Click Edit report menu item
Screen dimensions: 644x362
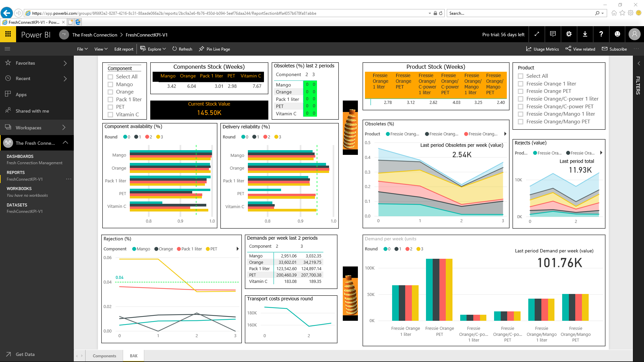tap(124, 49)
